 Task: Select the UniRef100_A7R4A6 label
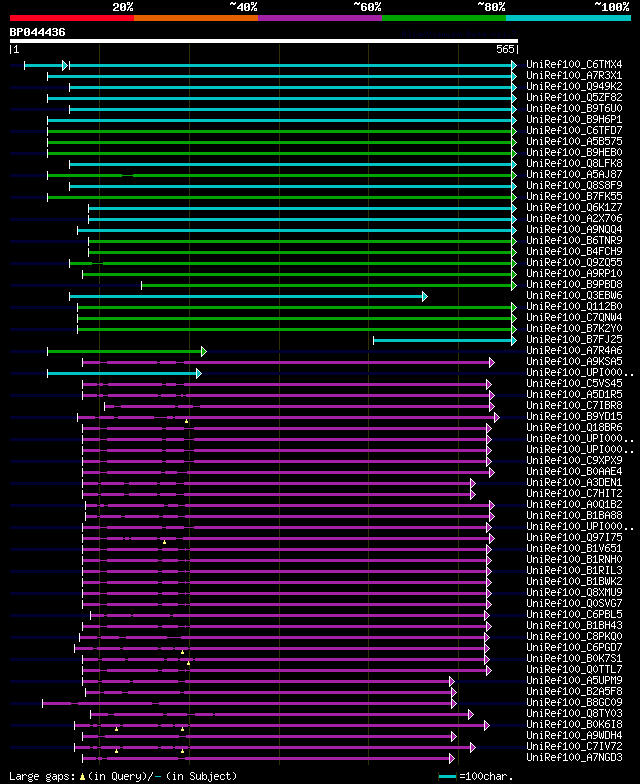[574, 350]
